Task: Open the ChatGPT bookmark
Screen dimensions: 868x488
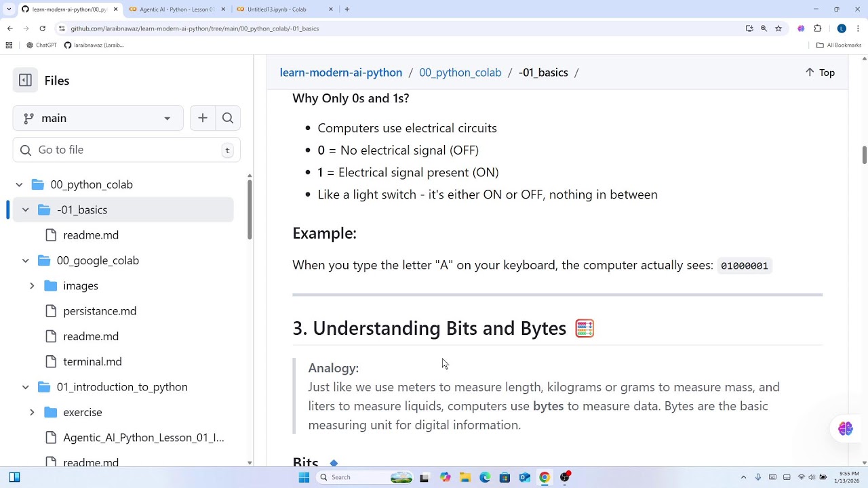Action: (x=42, y=45)
